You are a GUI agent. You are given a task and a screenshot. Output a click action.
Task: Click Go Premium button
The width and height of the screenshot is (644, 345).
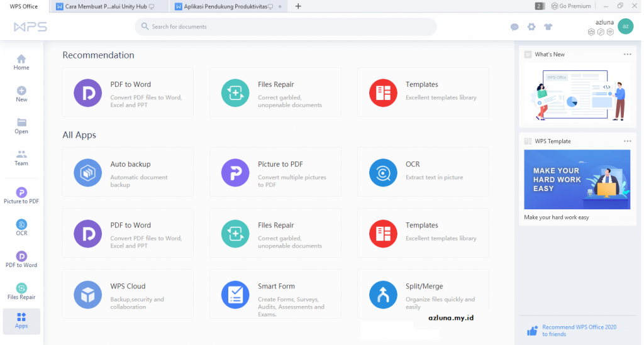tap(571, 6)
